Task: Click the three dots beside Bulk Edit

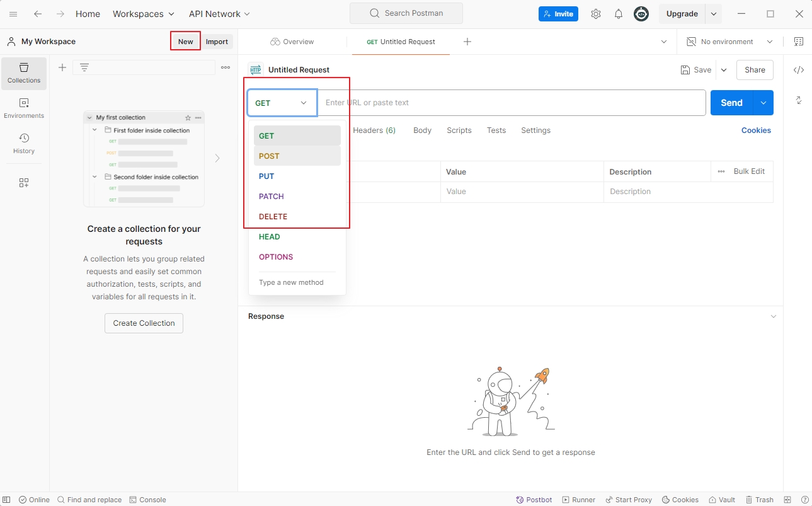Action: [x=721, y=171]
